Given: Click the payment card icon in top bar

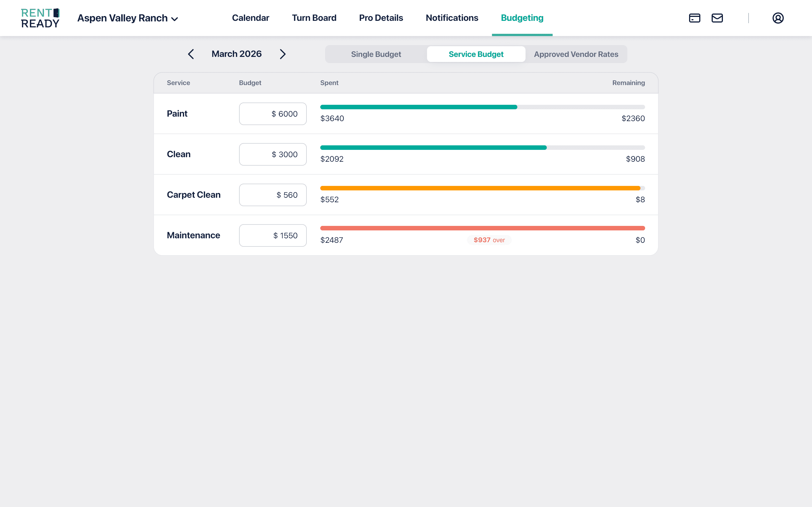Looking at the screenshot, I should click(x=694, y=18).
